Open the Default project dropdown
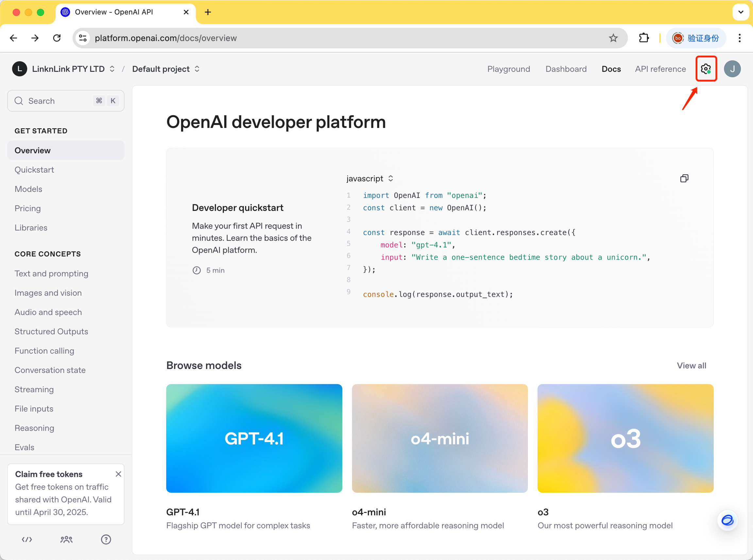 click(x=165, y=69)
